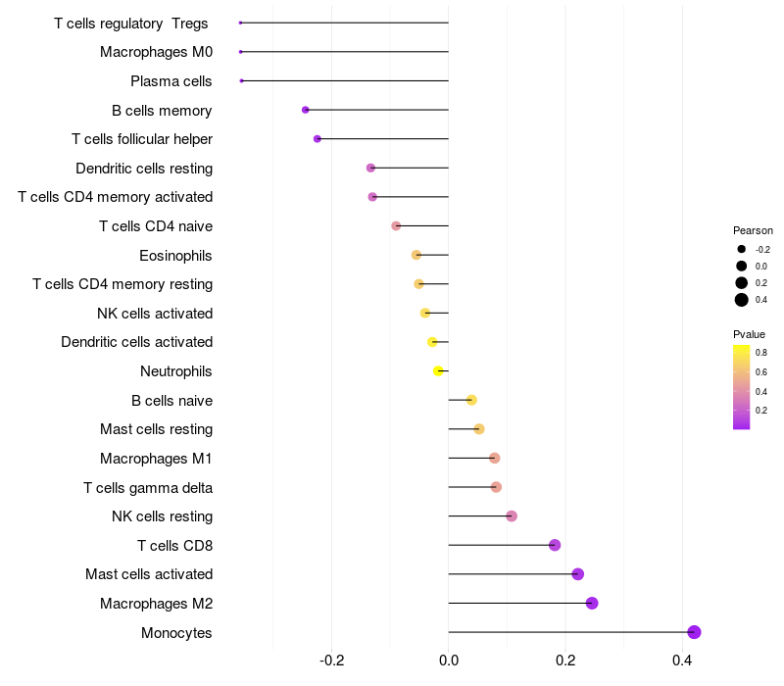Select the NK cells resting point
Image resolution: width=784 pixels, height=686 pixels.
(x=512, y=516)
